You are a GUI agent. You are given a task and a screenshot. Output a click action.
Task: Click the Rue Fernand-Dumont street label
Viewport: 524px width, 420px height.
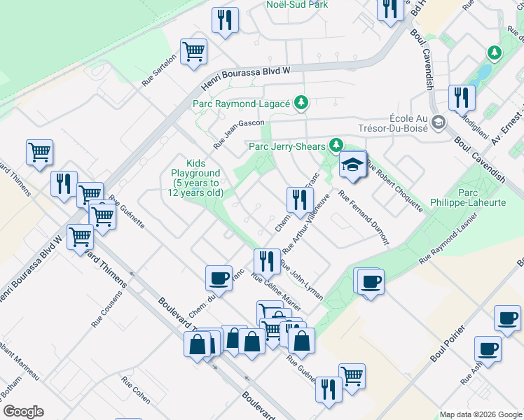click(364, 218)
